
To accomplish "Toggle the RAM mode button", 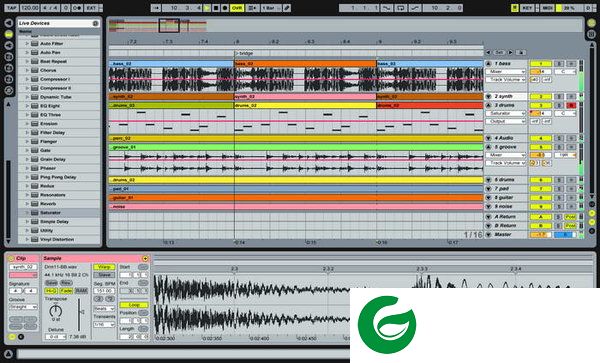I will pos(81,291).
